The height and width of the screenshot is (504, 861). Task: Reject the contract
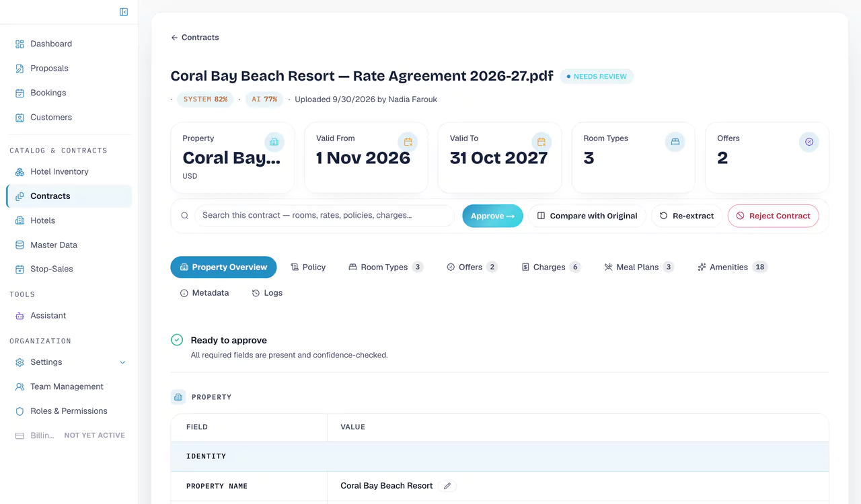774,216
